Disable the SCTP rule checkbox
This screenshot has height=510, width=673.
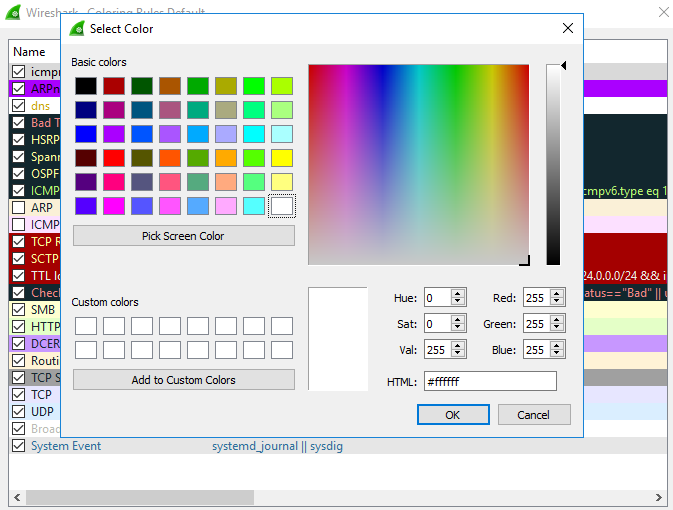(x=18, y=258)
